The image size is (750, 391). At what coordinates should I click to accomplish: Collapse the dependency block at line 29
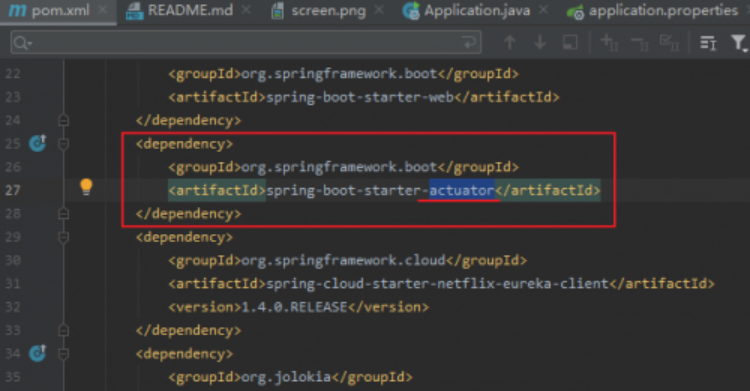tap(64, 237)
